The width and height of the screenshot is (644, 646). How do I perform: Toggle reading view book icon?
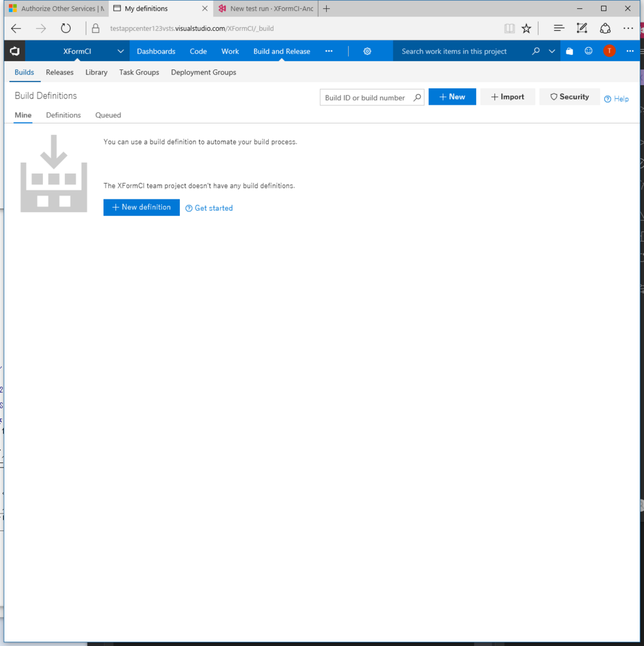(x=510, y=28)
